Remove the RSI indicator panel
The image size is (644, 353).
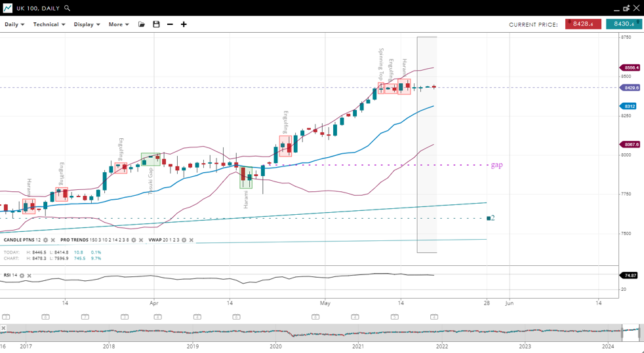pos(30,276)
